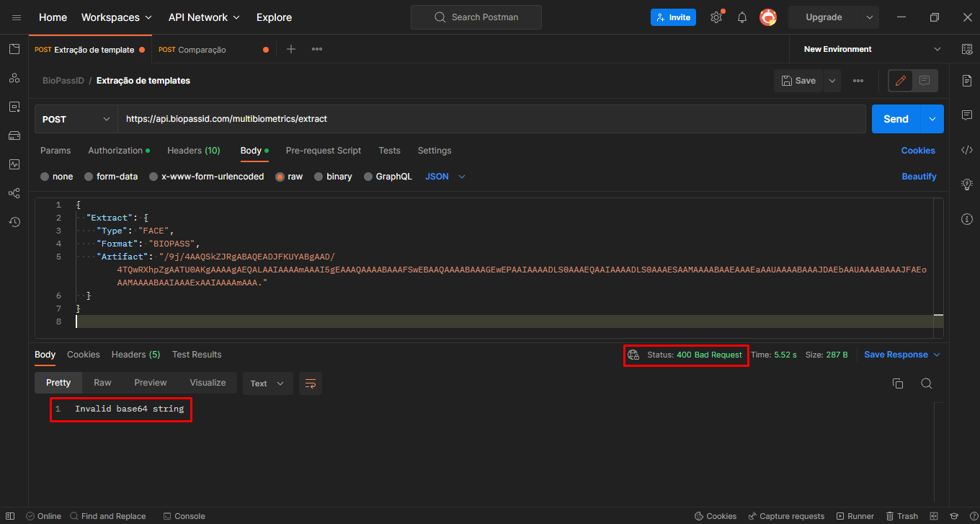980x524 pixels.
Task: Switch to comment mode icon
Action: pyautogui.click(x=925, y=81)
